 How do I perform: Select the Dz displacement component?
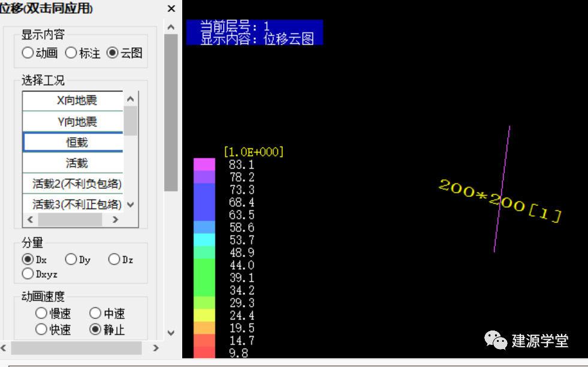(113, 259)
